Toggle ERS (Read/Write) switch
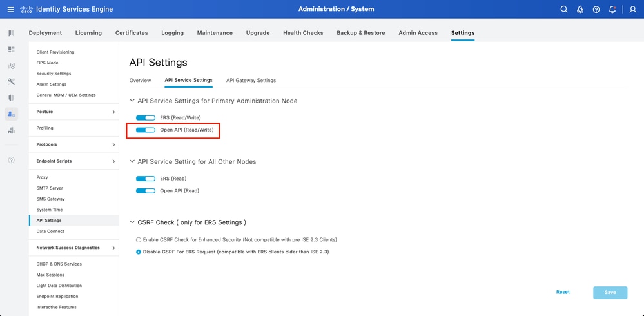Viewport: 644px width, 316px height. (x=146, y=118)
